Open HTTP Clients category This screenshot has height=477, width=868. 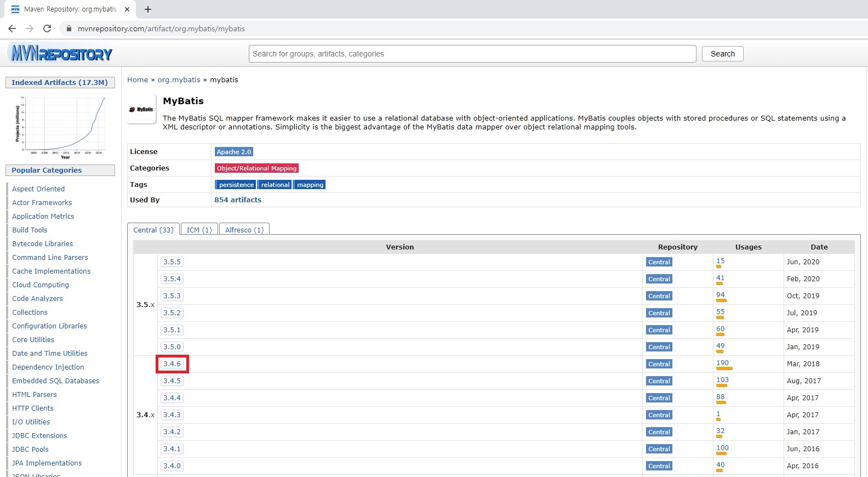(33, 408)
